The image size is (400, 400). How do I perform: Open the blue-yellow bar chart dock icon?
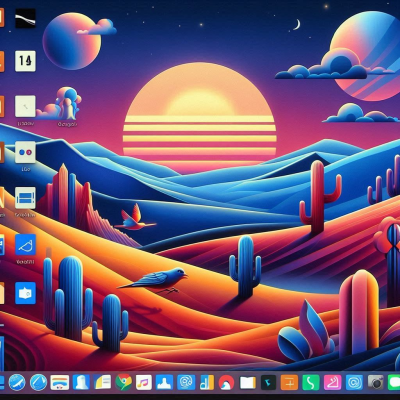pos(206,382)
